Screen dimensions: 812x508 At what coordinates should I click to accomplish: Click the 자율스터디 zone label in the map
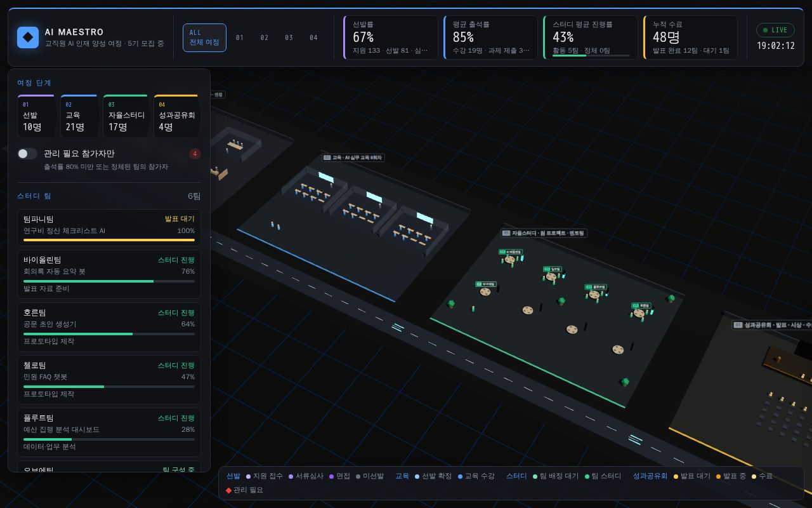coord(544,233)
